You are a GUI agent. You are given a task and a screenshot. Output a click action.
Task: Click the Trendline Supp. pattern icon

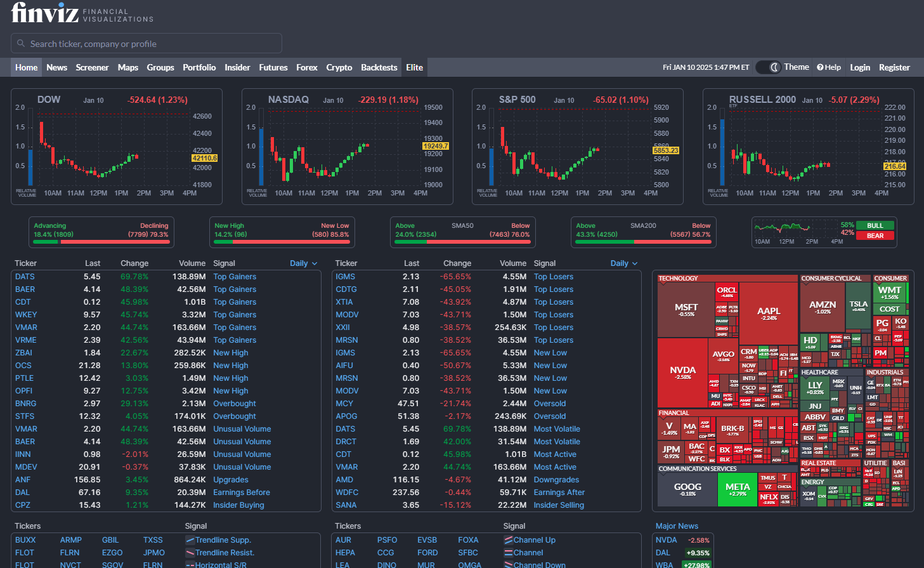(190, 540)
